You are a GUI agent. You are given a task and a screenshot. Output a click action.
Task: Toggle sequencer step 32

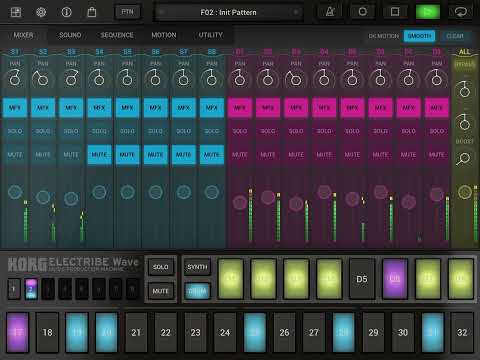point(462,332)
